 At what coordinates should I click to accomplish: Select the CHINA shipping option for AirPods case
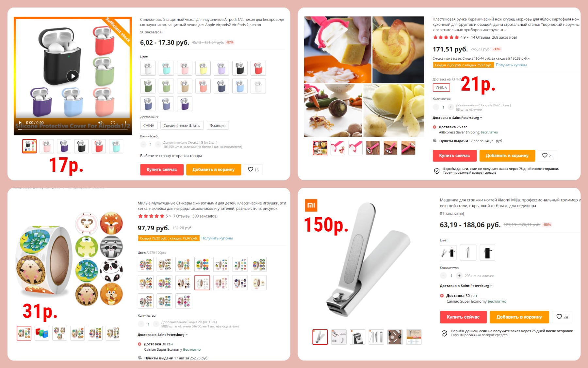[x=149, y=126]
